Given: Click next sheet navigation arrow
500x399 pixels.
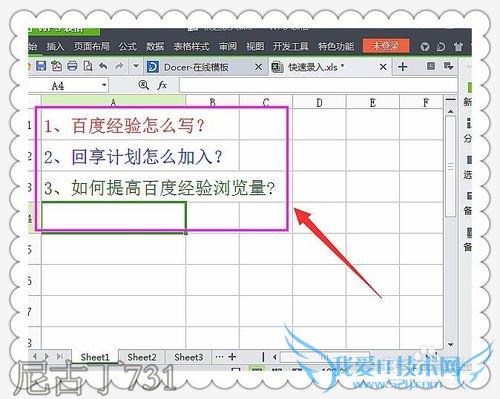Looking at the screenshot, I should click(47, 356).
